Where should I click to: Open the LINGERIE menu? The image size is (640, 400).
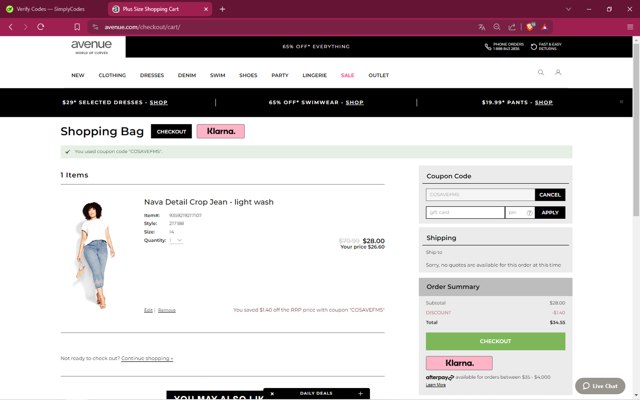coord(315,75)
